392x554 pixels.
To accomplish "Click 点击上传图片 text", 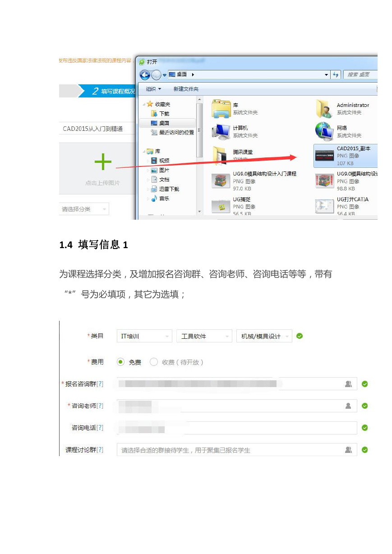I will coord(103,183).
